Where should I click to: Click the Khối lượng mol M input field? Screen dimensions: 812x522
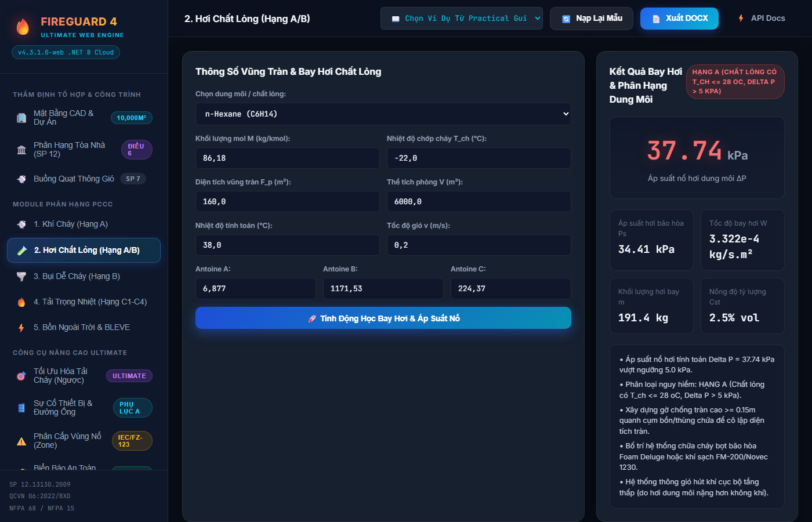tap(288, 158)
